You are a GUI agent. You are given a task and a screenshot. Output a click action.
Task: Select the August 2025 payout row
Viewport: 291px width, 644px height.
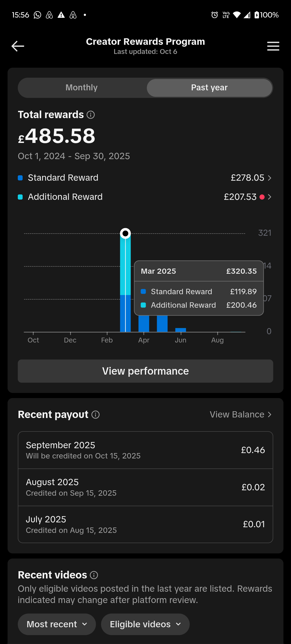click(x=145, y=487)
